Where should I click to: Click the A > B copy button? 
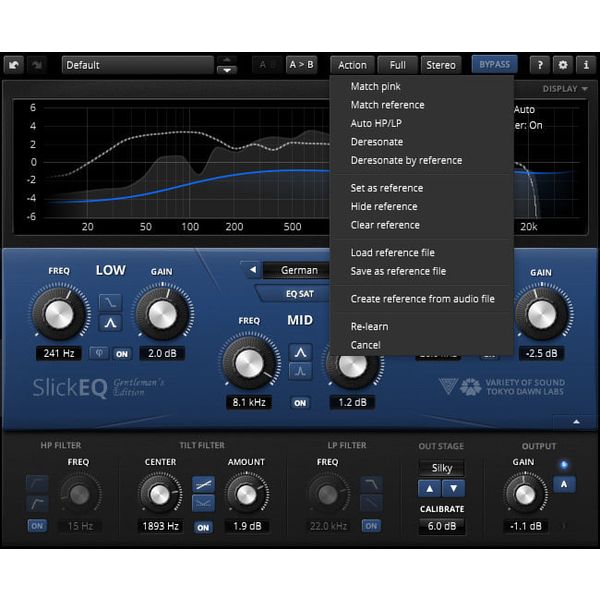tap(301, 65)
